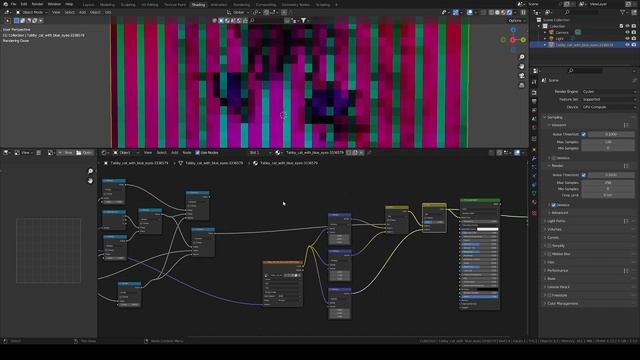Screen dimensions: 640x360
Task: Click the image editor Open button
Action: 84,153
